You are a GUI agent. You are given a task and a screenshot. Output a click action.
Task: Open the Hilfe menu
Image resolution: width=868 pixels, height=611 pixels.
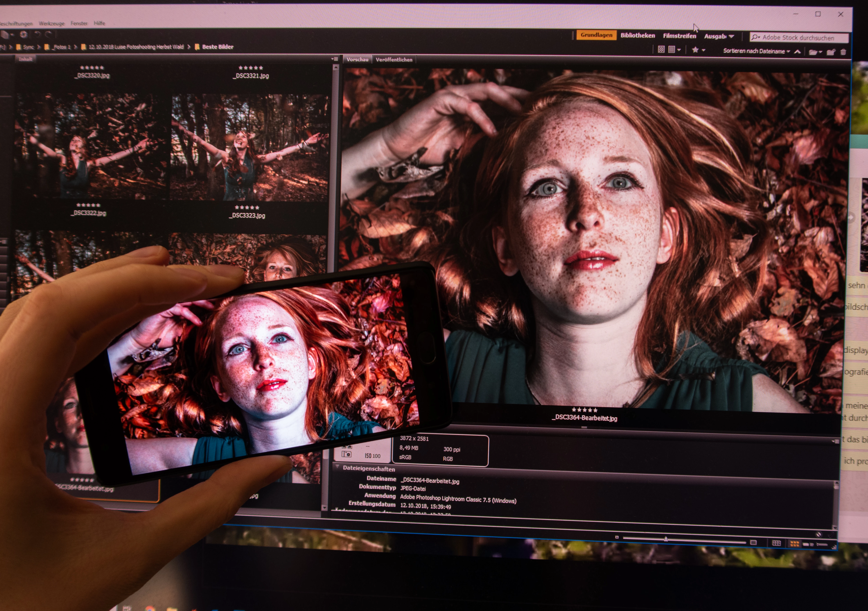coord(99,23)
